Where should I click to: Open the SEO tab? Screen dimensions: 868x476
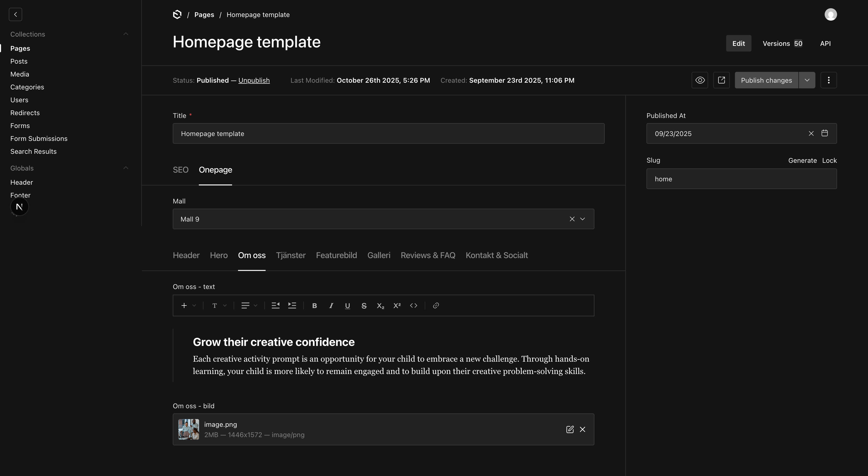pyautogui.click(x=181, y=170)
